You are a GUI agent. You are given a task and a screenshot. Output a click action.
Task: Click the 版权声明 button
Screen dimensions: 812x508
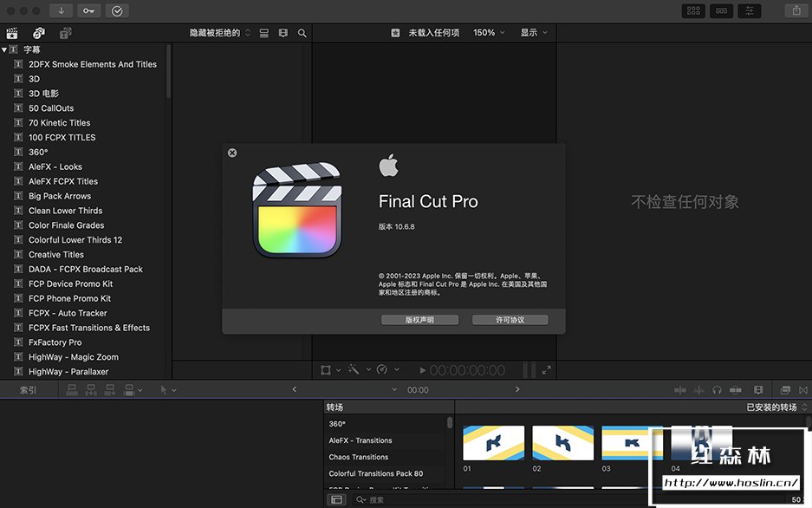420,320
